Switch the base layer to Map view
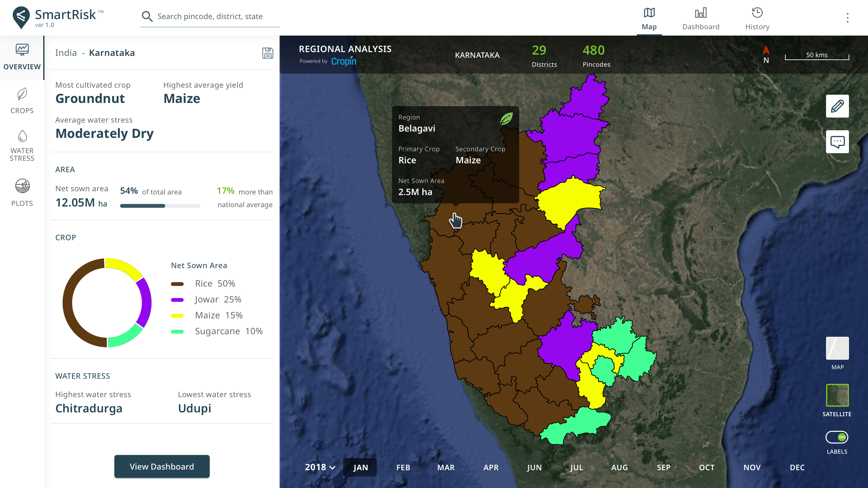 [837, 348]
